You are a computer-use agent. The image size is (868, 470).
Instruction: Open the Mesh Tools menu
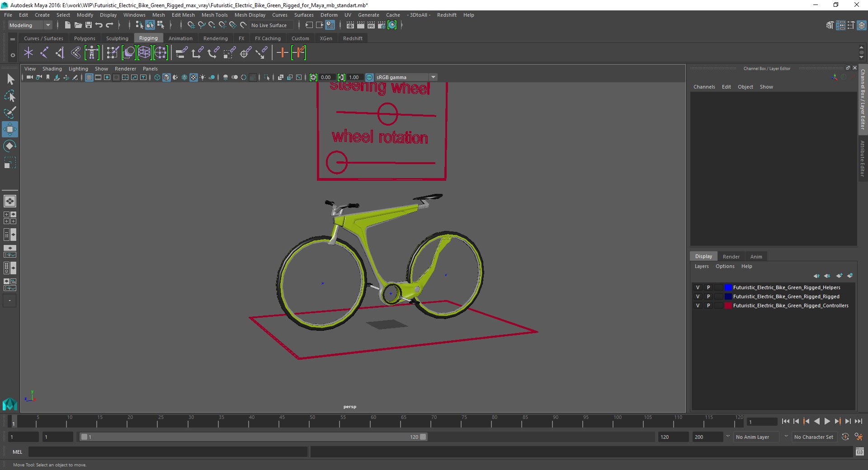coord(214,15)
